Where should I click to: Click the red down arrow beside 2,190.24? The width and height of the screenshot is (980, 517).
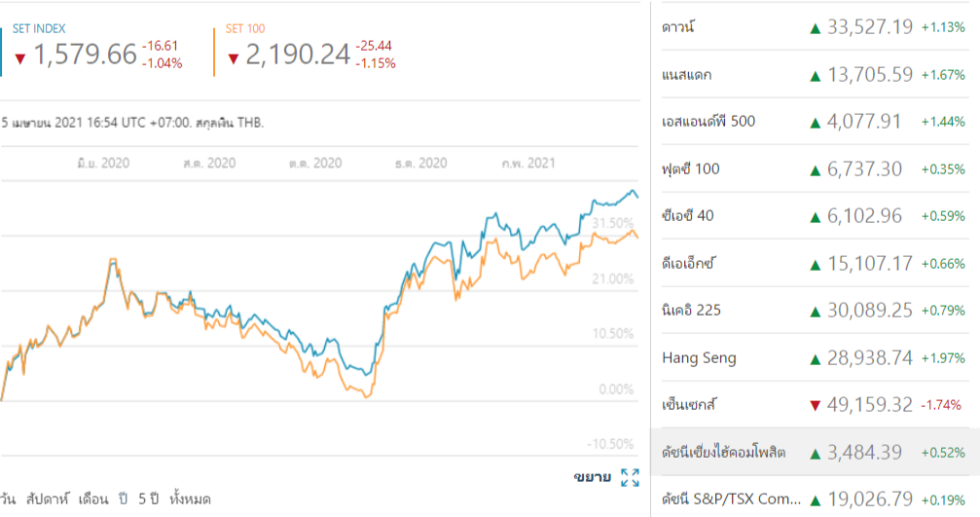[x=233, y=58]
